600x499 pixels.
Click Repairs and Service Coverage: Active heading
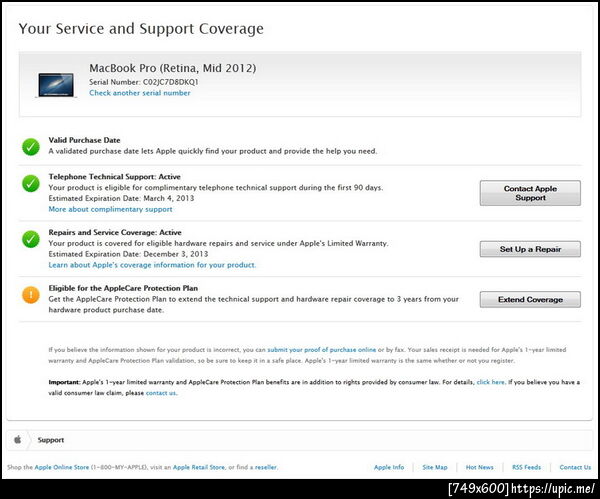coord(115,232)
